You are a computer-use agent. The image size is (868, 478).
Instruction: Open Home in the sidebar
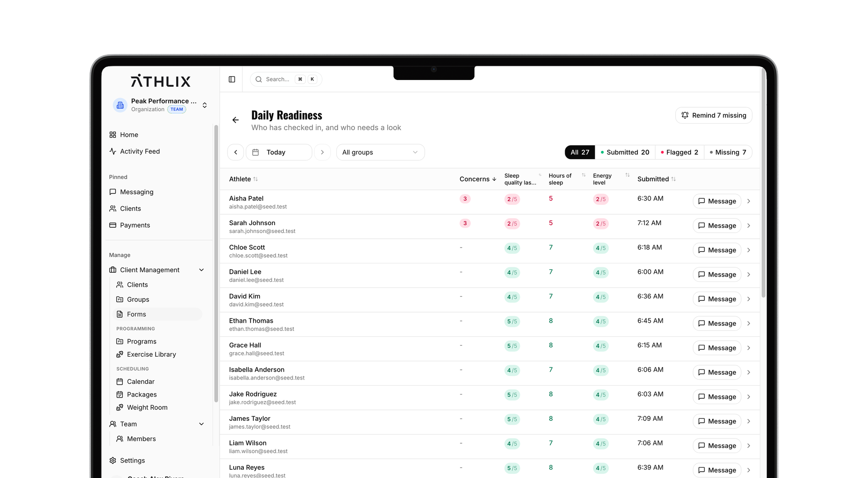pos(129,135)
